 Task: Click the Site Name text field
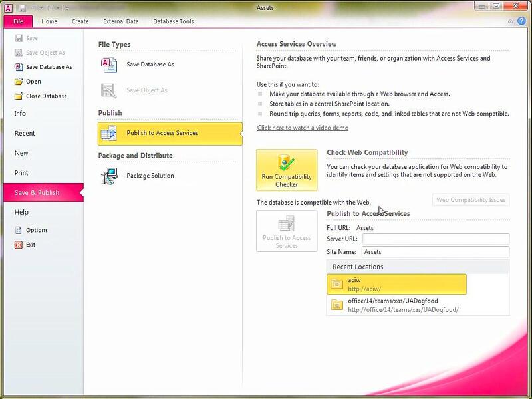point(436,252)
